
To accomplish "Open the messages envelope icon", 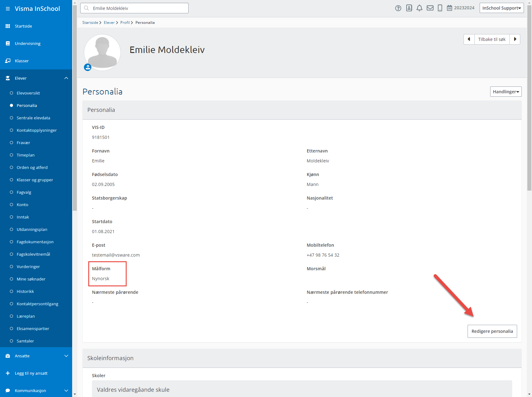I will (430, 8).
